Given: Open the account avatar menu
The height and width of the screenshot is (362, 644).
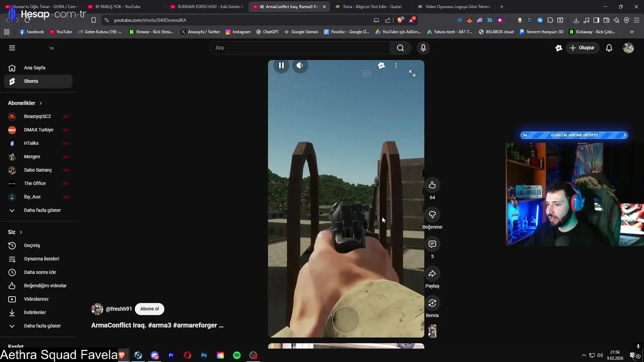Looking at the screenshot, I should [628, 48].
